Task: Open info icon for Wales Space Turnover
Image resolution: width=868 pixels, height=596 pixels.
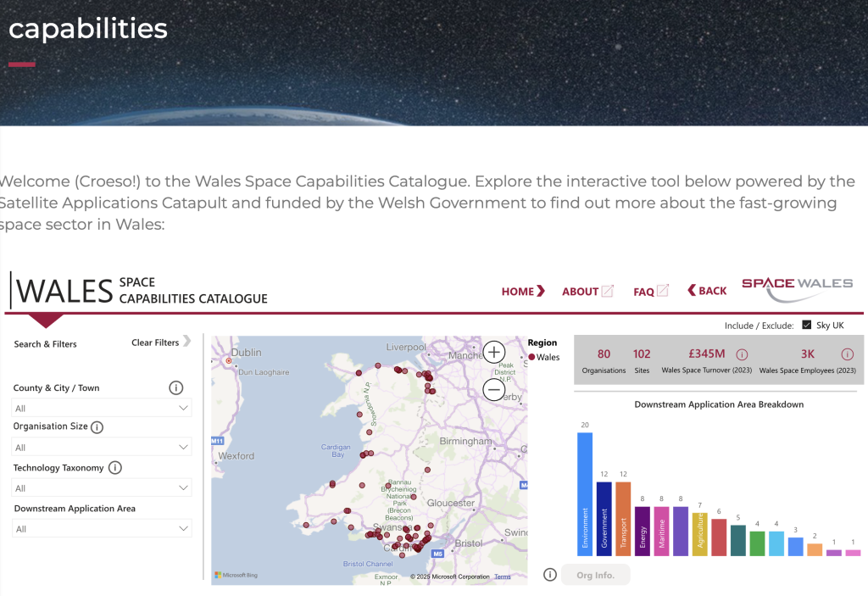Action: coord(742,354)
